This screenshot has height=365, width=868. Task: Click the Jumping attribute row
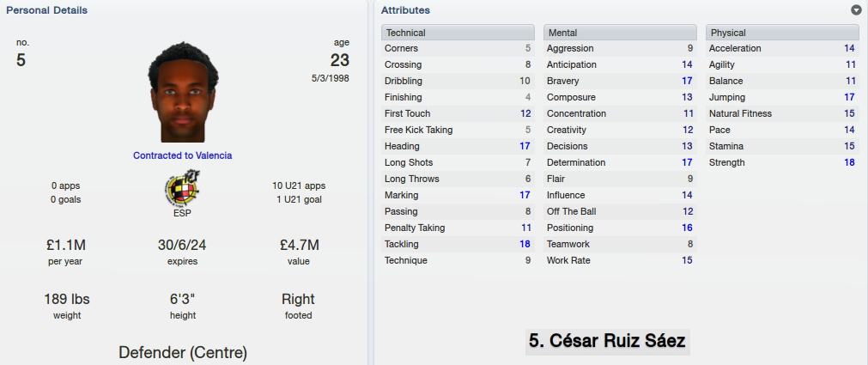coord(782,98)
